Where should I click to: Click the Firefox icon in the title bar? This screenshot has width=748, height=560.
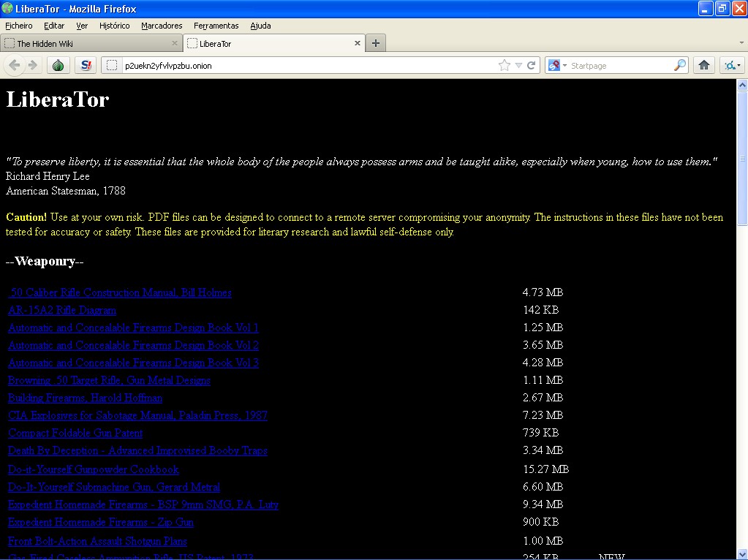7,8
